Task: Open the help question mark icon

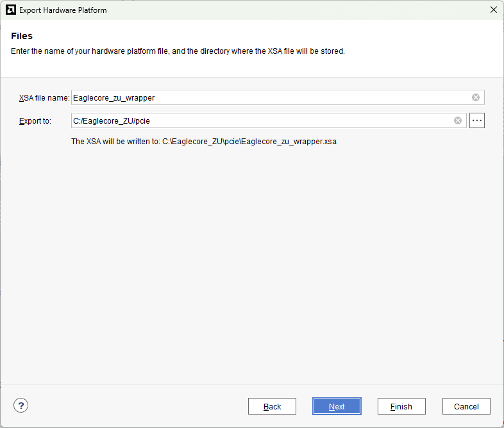Action: pyautogui.click(x=21, y=406)
